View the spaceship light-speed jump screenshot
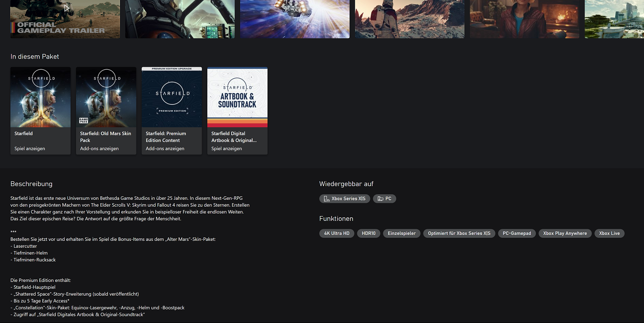 point(295,19)
